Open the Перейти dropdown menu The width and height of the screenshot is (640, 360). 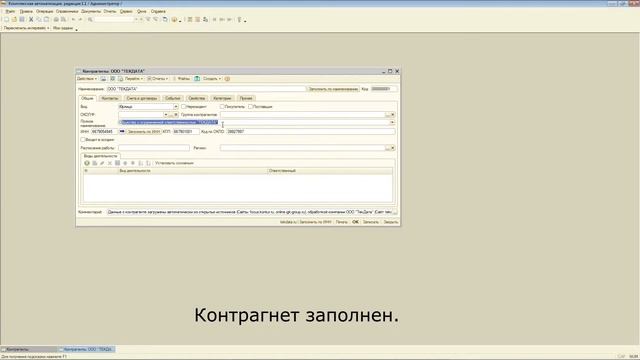pyautogui.click(x=134, y=79)
